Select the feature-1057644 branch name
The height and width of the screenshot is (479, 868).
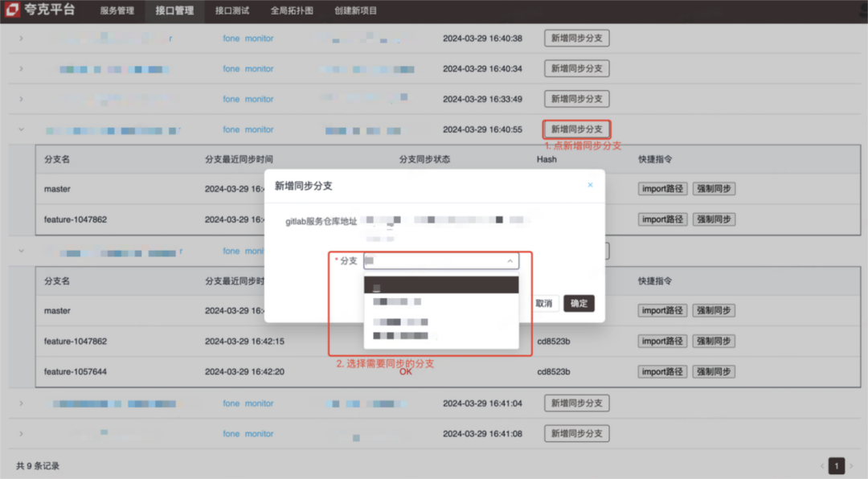(76, 371)
